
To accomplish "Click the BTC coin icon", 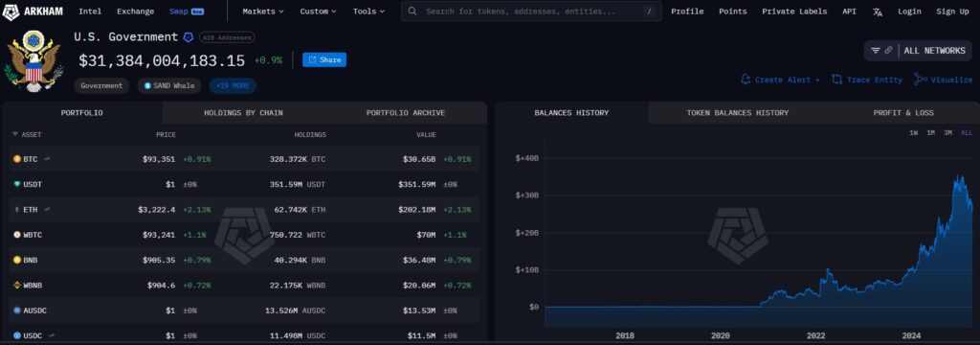I will (17, 160).
